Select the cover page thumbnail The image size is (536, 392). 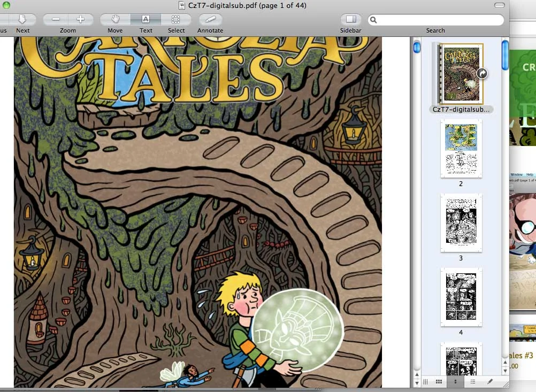[x=461, y=73]
